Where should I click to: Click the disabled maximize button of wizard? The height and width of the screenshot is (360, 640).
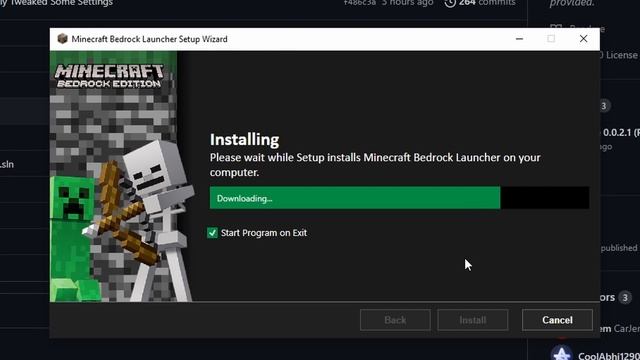[x=551, y=39]
